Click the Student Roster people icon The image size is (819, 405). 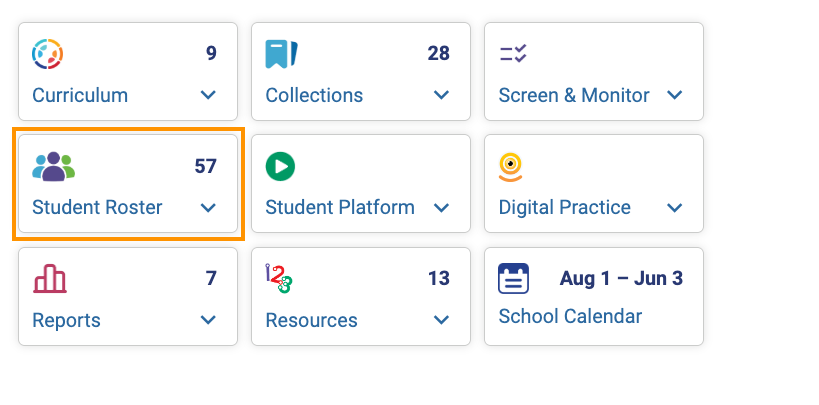(53, 166)
